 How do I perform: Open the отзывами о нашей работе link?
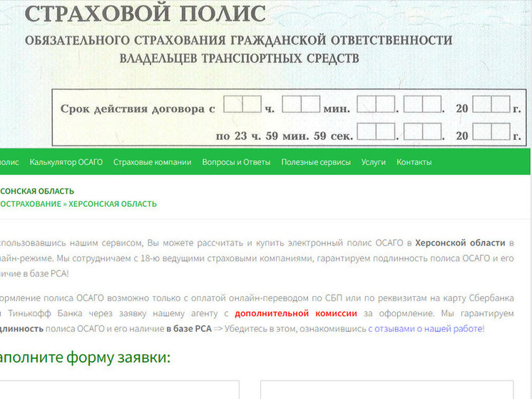pos(426,328)
